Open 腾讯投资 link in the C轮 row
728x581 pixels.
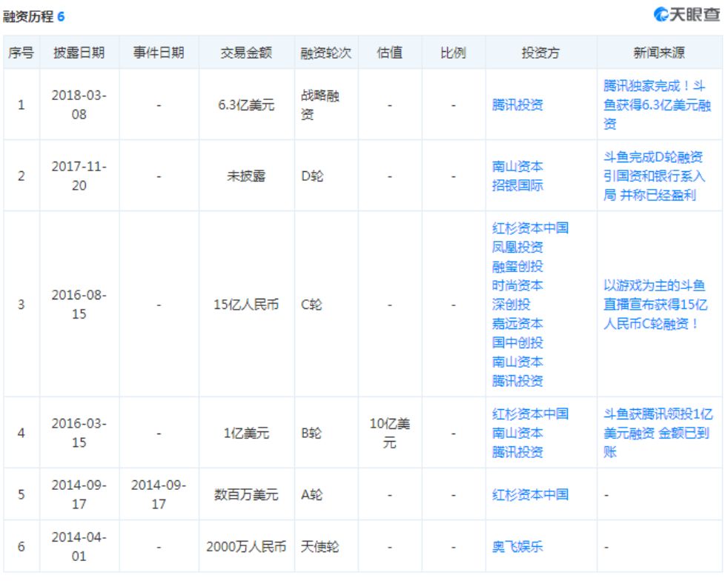point(517,381)
